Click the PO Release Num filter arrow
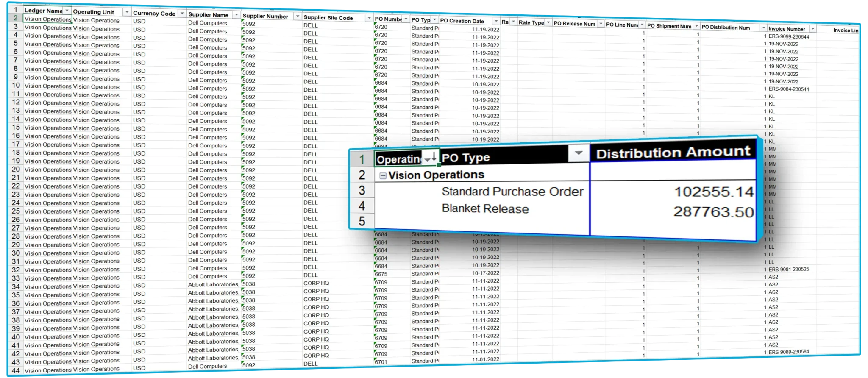The image size is (868, 378). [600, 24]
